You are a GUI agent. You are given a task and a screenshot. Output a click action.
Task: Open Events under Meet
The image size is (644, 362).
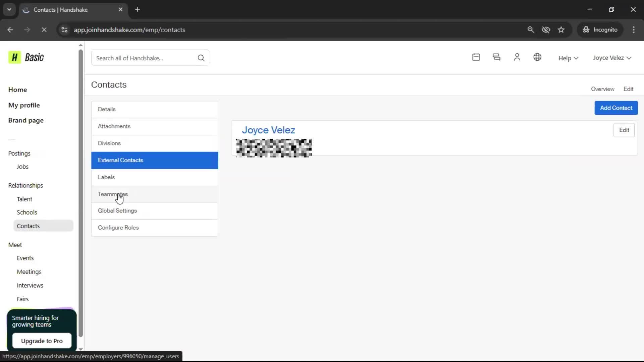point(25,258)
